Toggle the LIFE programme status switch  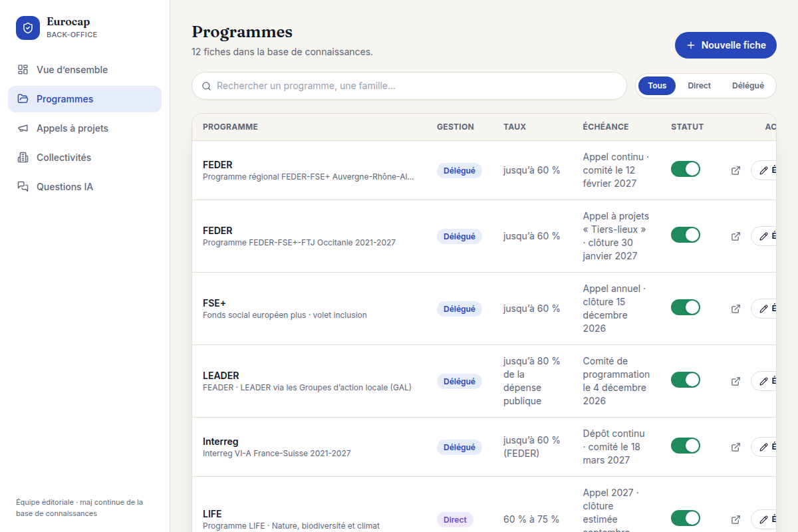[x=686, y=518]
